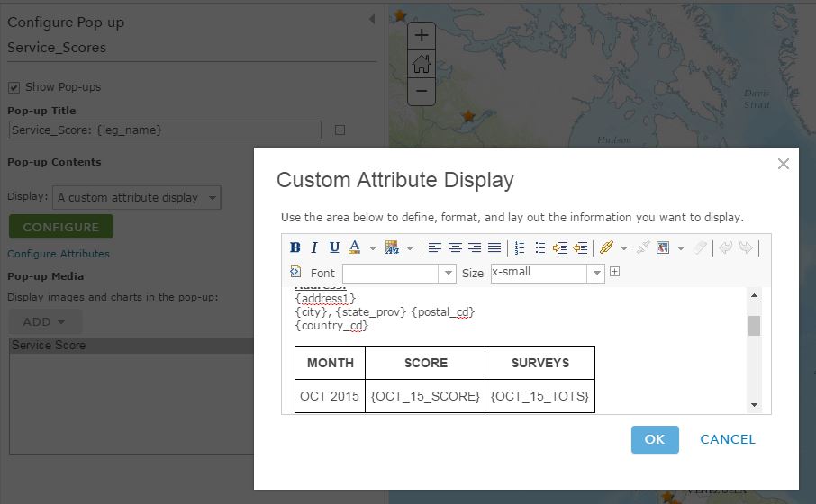
Task: Click the editor scrollbar thumb
Action: point(754,326)
